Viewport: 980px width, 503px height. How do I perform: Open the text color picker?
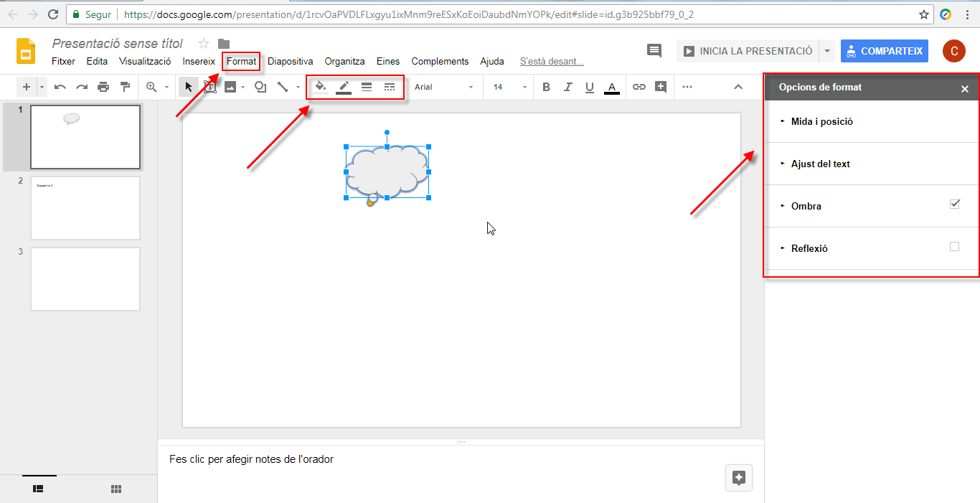click(612, 87)
